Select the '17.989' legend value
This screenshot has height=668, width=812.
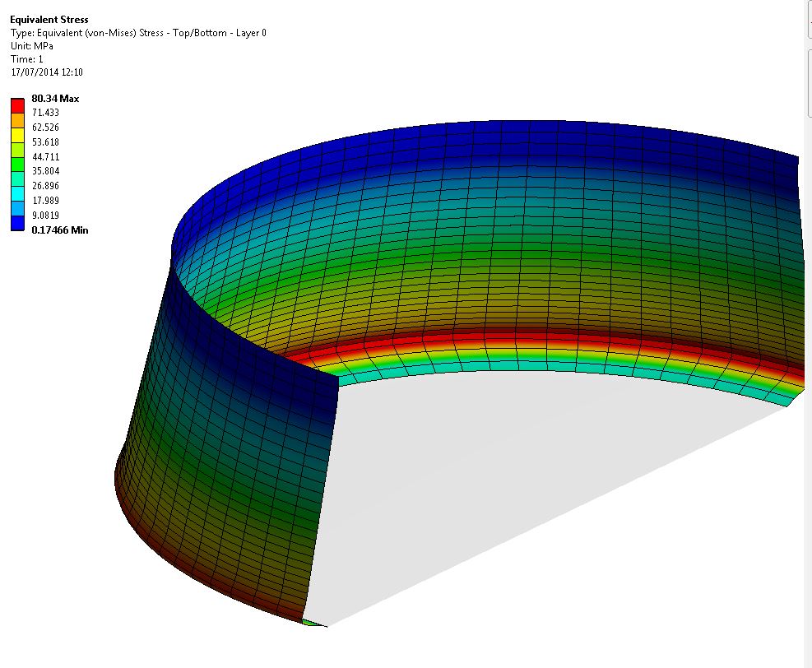45,201
